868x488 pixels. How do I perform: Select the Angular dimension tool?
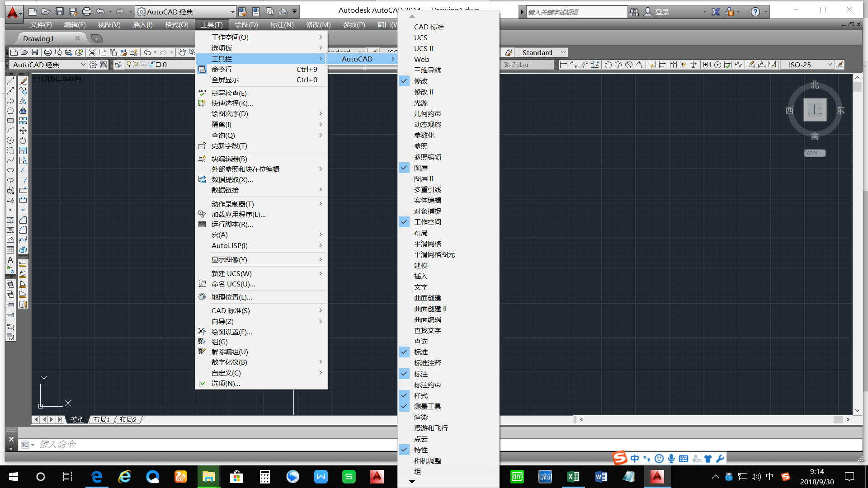(639, 65)
